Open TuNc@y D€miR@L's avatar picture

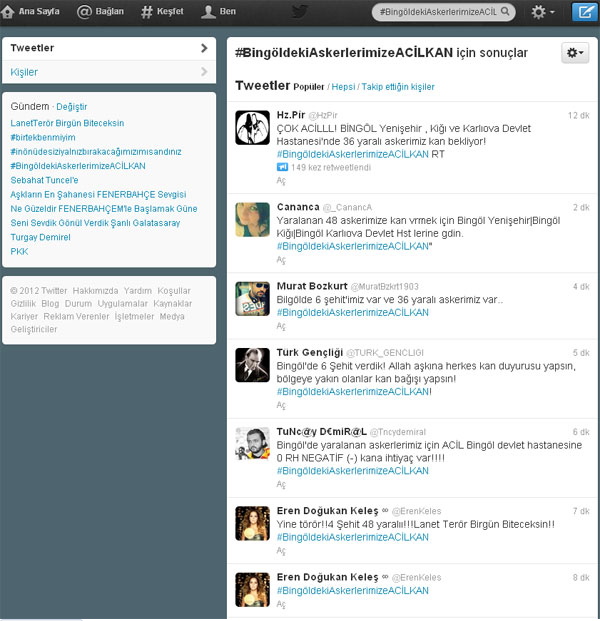click(x=252, y=444)
